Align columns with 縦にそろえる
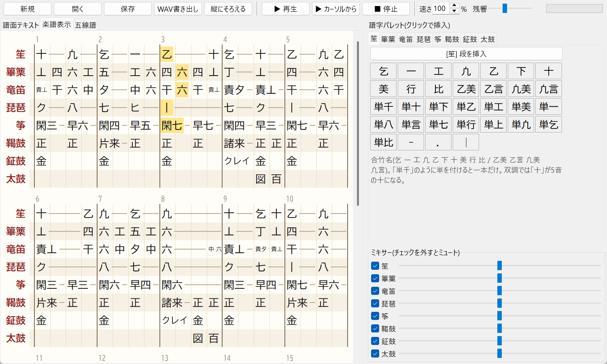 pyautogui.click(x=228, y=9)
